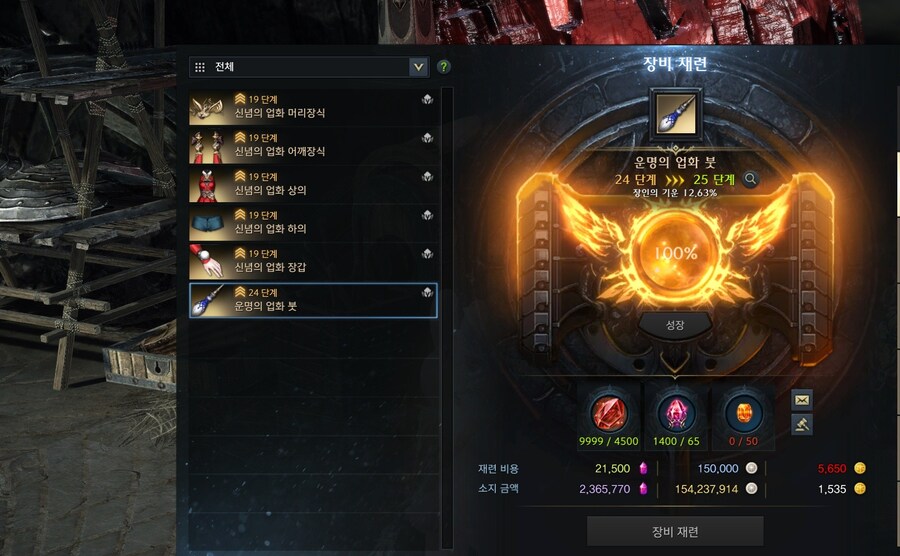Click the brush weapon icon at top of honing panel
The width and height of the screenshot is (900, 556).
pos(676,114)
